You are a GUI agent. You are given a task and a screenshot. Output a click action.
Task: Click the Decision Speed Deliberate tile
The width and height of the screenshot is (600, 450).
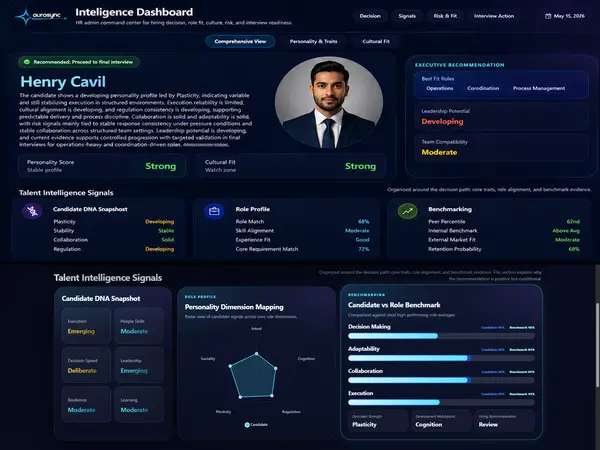86,365
